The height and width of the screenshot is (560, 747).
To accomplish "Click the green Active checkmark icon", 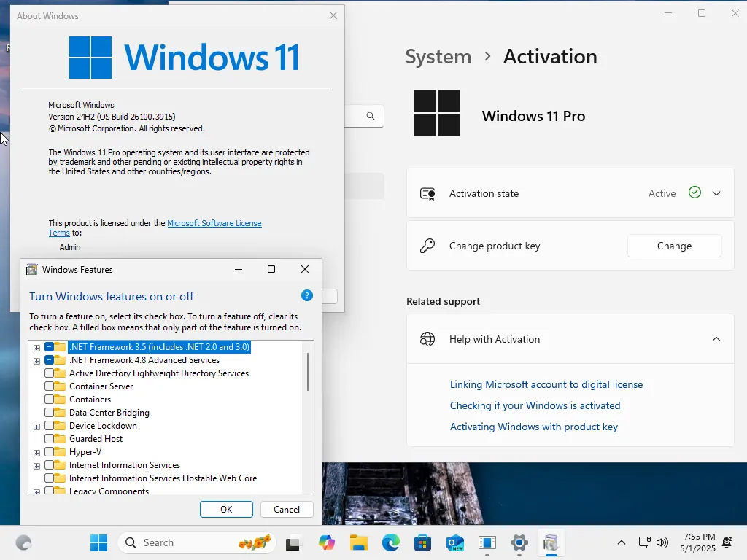I will pyautogui.click(x=694, y=192).
